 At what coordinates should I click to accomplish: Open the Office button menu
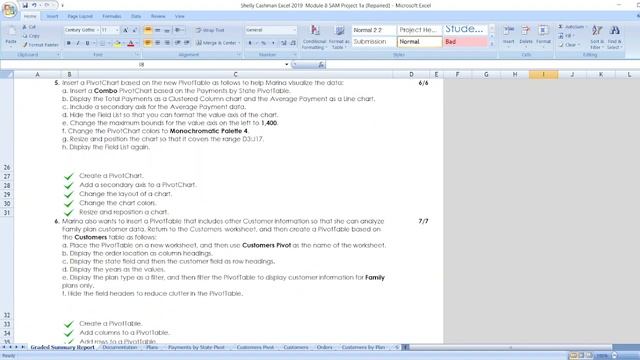click(9, 10)
